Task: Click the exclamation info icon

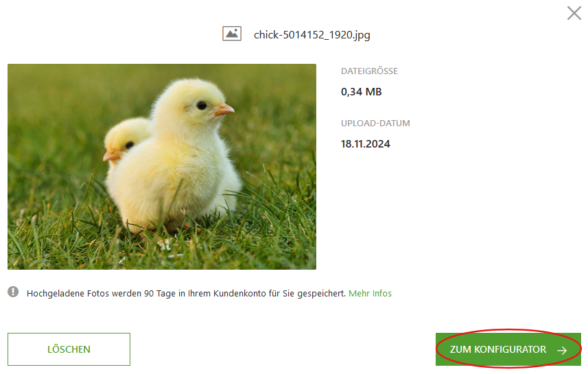Action: click(x=13, y=292)
